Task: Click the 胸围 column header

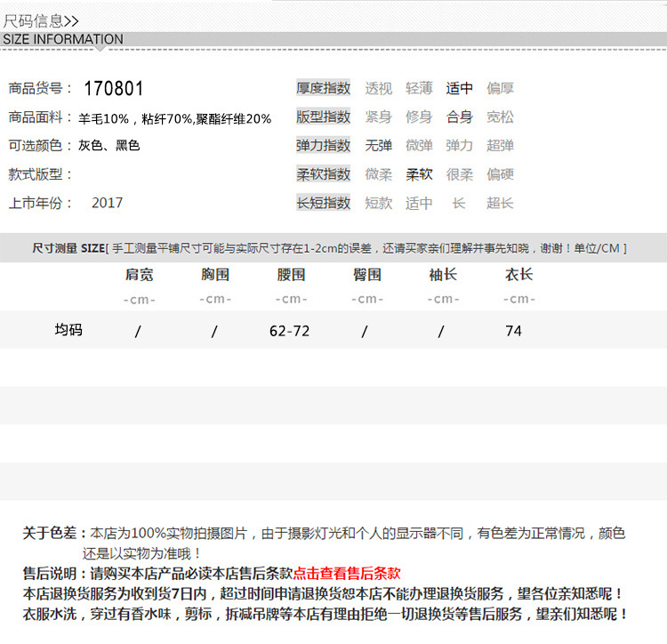Action: (x=215, y=275)
